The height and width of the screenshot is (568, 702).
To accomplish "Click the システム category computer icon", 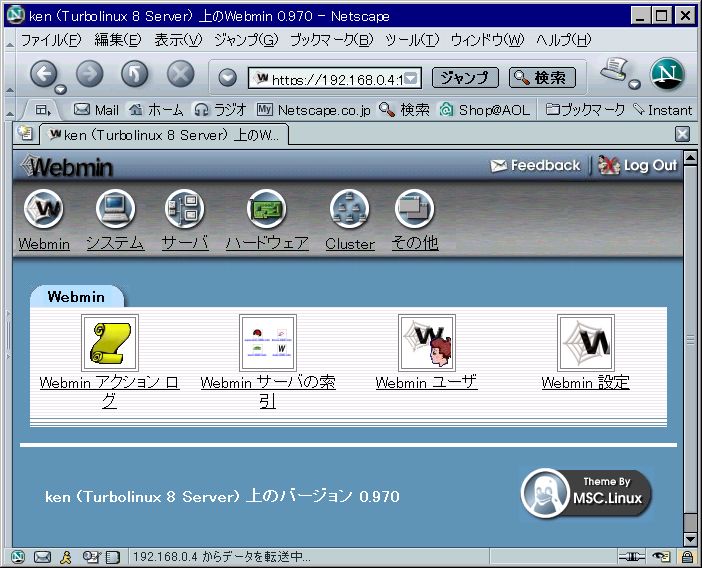I will click(x=115, y=209).
